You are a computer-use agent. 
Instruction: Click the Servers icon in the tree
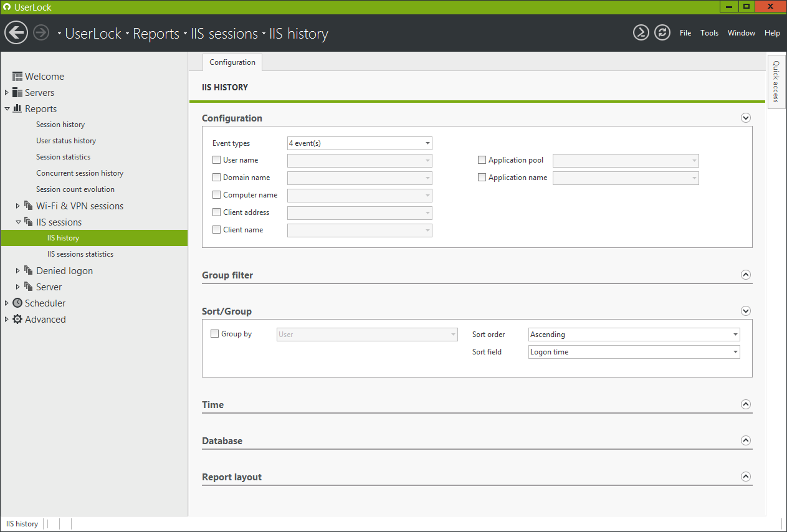pos(17,93)
